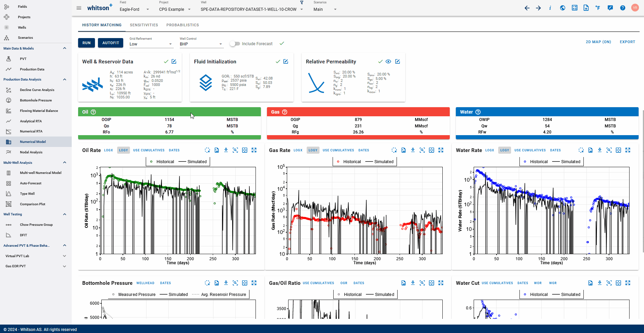Click lasso select icon on Water Rate chart

click(581, 150)
